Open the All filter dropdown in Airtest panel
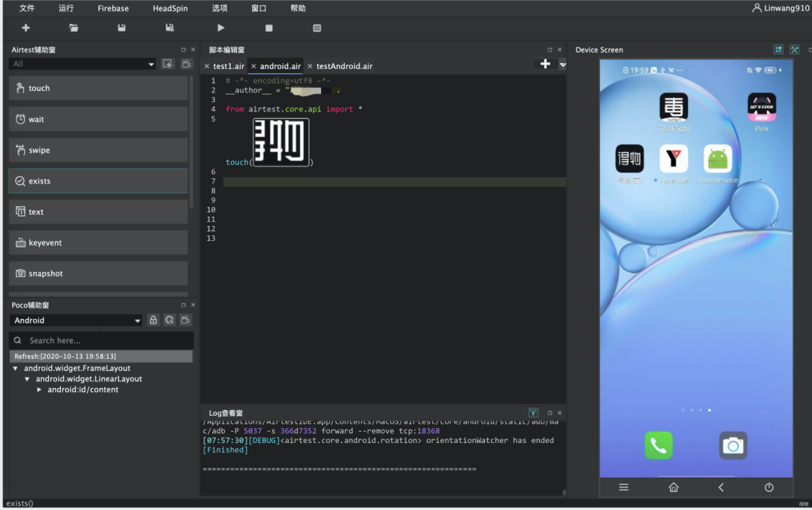The image size is (812, 510). [82, 64]
